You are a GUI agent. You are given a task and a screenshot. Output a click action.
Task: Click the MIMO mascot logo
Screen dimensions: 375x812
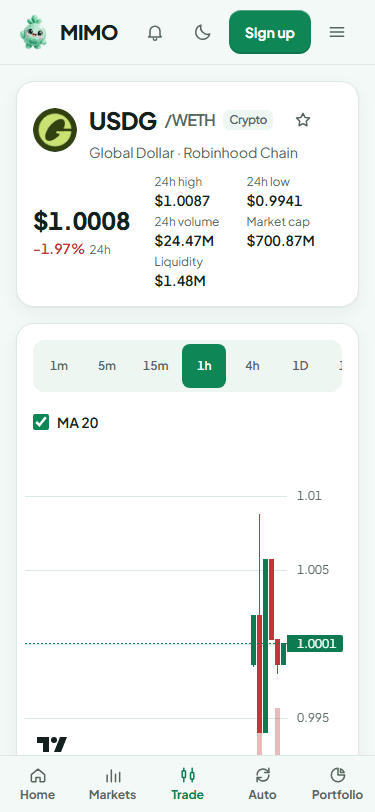(33, 32)
